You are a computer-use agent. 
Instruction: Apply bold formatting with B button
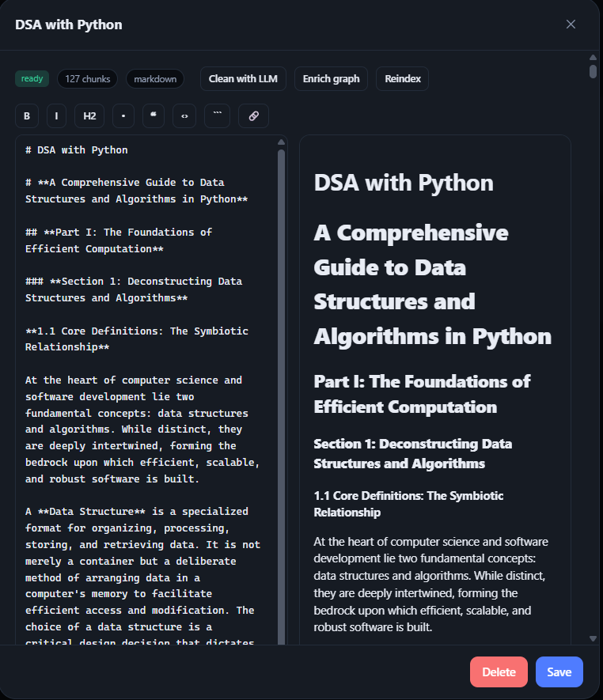27,116
